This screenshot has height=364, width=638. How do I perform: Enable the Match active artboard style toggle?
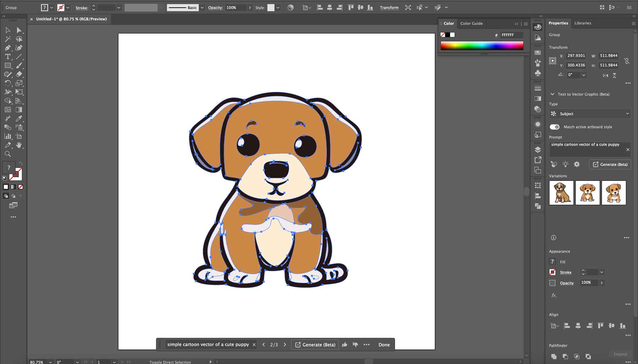(554, 127)
